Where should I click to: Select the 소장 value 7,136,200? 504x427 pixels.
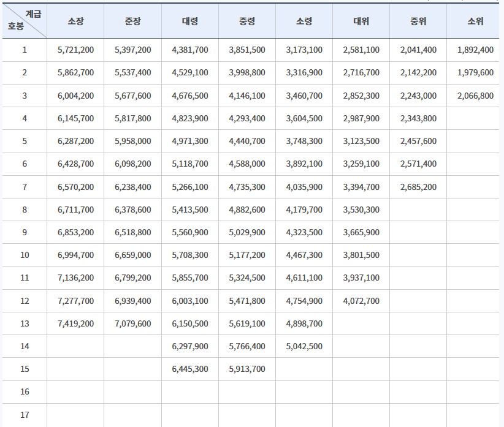(76, 278)
